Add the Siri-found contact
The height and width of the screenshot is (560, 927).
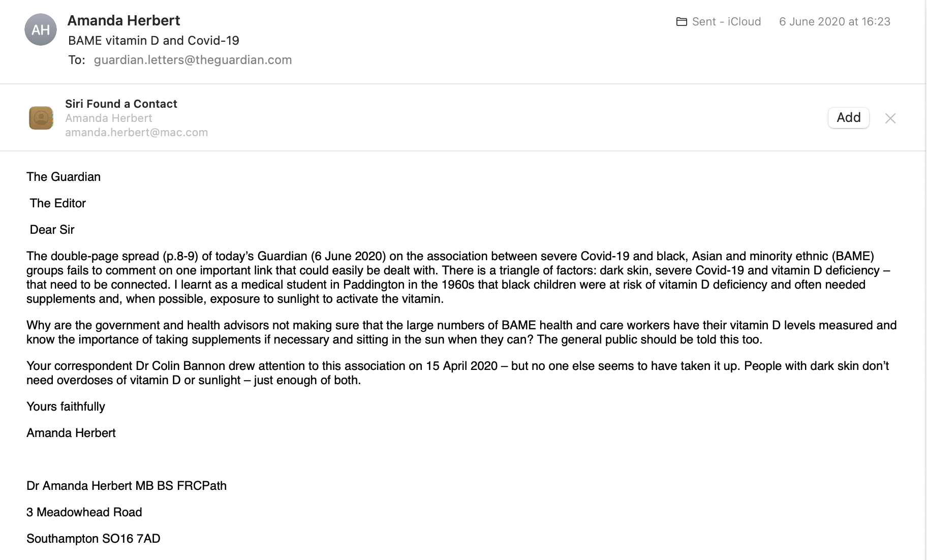click(848, 118)
